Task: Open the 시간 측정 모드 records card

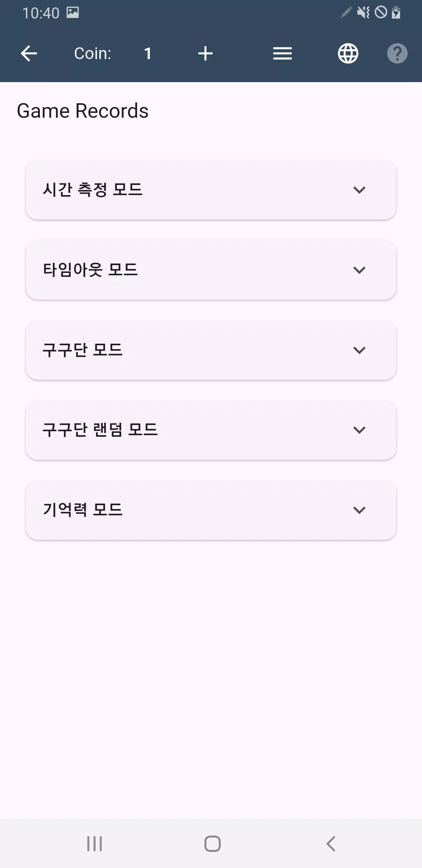Action: tap(211, 190)
